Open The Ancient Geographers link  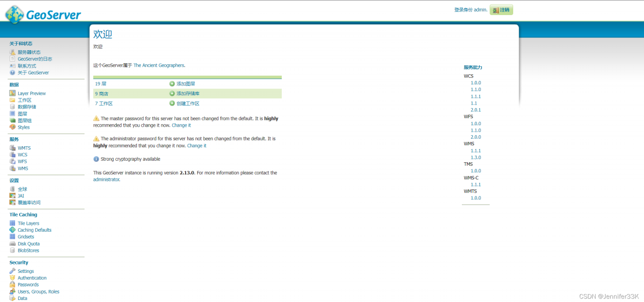[159, 65]
